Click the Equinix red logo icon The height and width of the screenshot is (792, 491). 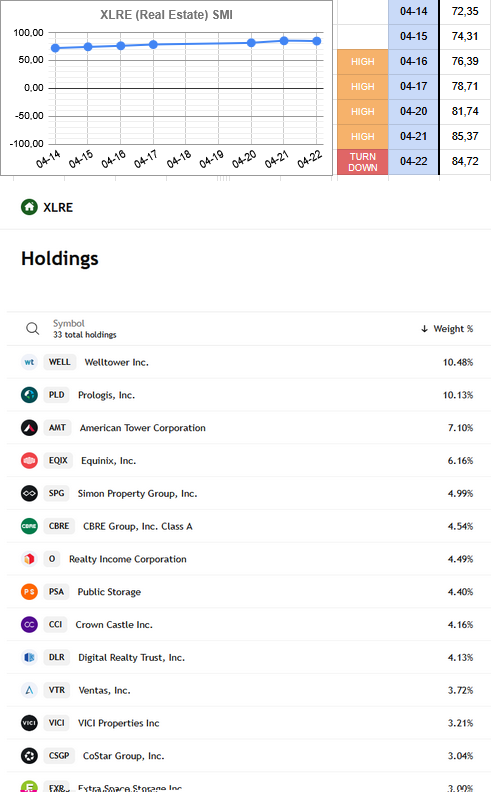coord(29,461)
